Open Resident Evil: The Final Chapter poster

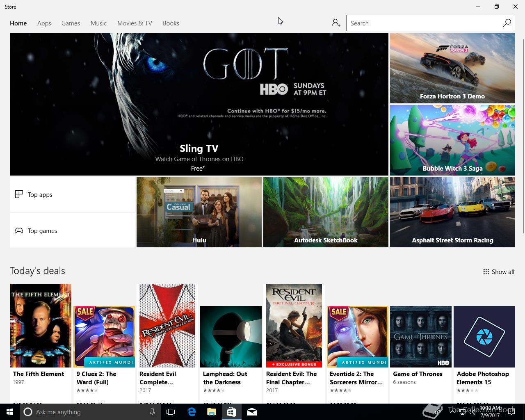294,326
